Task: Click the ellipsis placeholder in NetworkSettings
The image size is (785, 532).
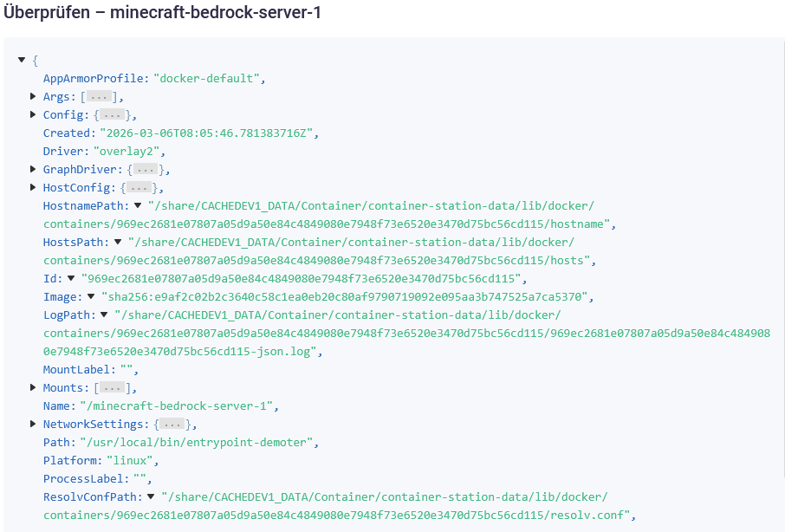Action: pos(172,425)
